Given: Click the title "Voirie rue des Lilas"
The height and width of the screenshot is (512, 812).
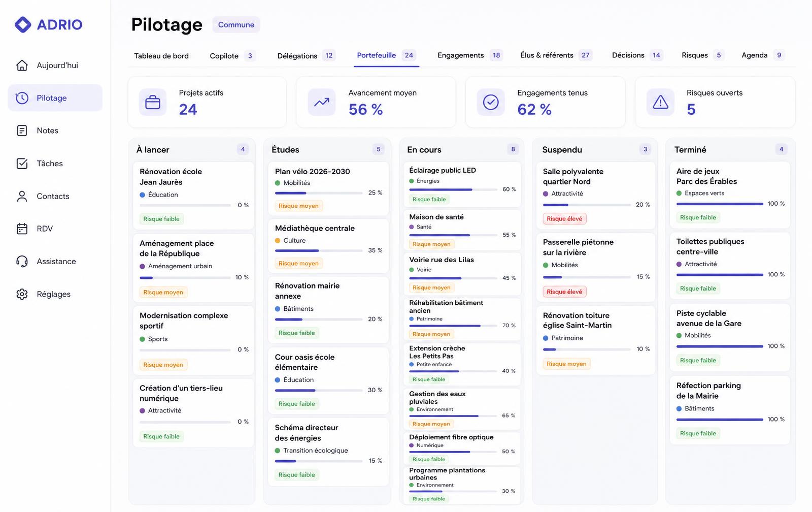Looking at the screenshot, I should coord(442,260).
